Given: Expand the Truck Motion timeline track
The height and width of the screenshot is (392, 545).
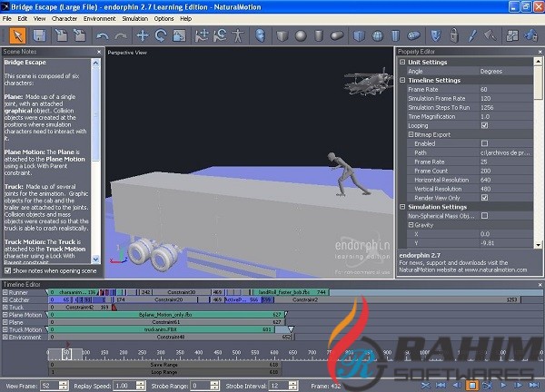Looking at the screenshot, I should 5,328.
